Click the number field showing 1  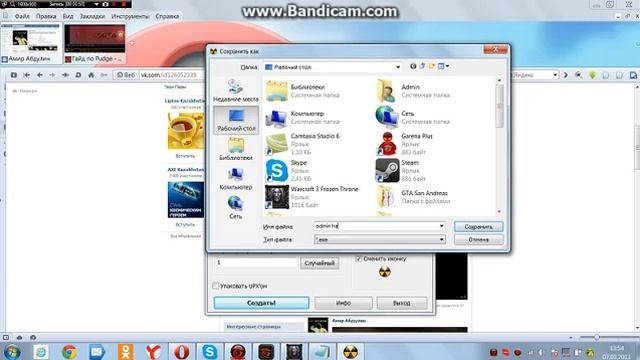256,263
